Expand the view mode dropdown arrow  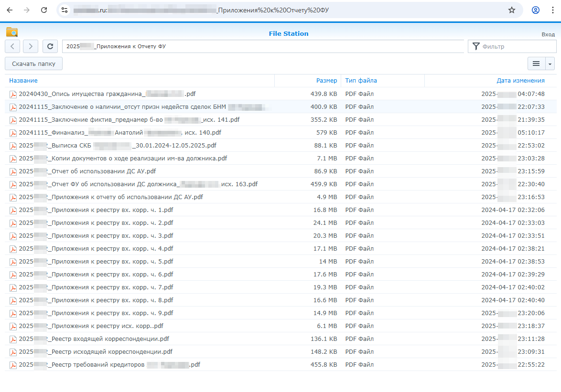tap(550, 64)
